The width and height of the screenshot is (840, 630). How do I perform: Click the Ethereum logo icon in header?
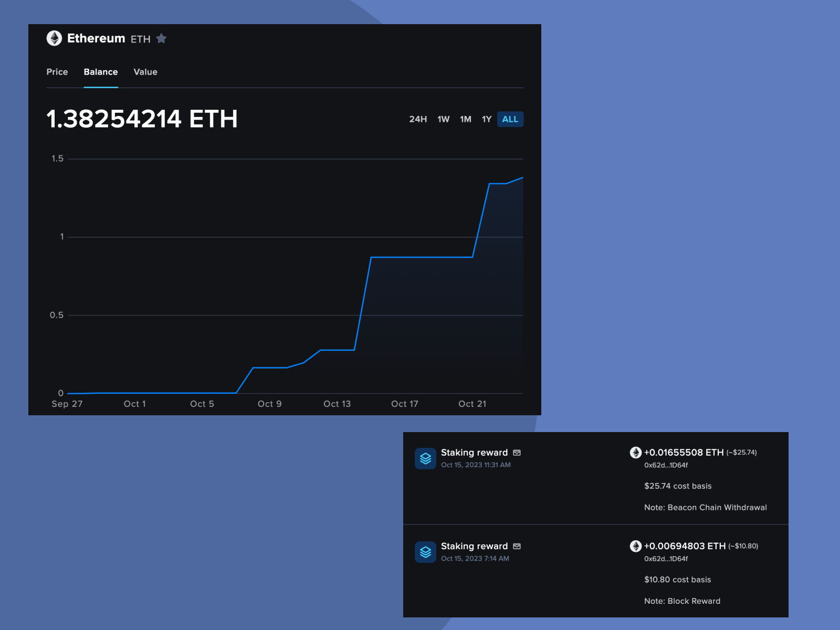[x=54, y=38]
